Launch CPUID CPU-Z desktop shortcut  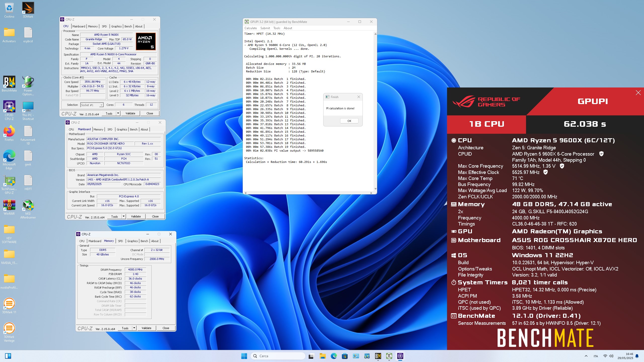click(9, 110)
